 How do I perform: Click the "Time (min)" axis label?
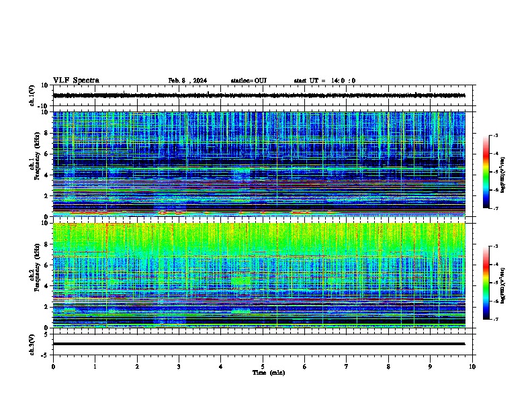[269, 373]
